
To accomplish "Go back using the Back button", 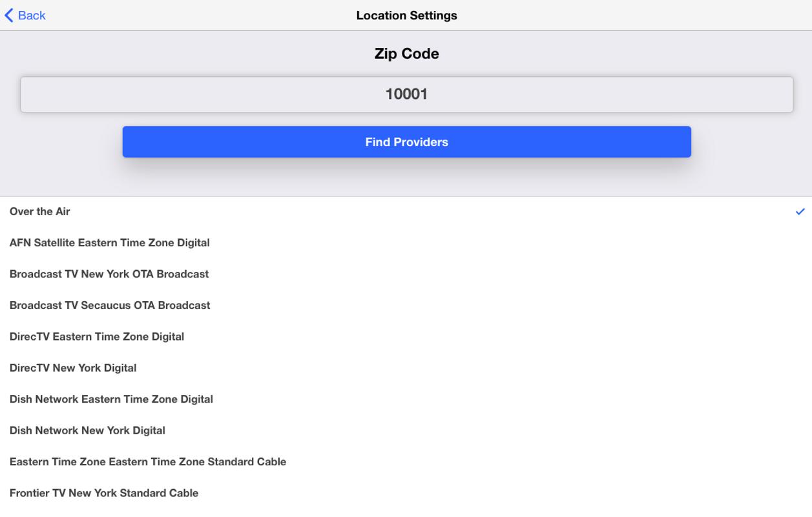I will pyautogui.click(x=25, y=16).
